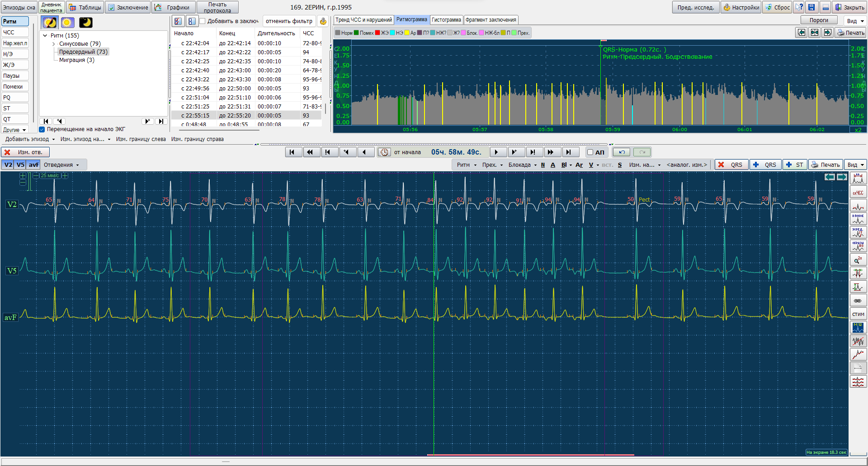Screen dimensions: 868x466
Task: Open the 'Добавить эпизод' dropdown
Action: pos(30,139)
